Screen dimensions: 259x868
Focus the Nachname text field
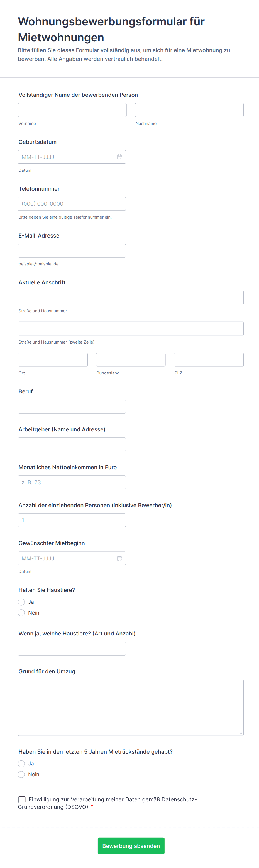tap(189, 110)
